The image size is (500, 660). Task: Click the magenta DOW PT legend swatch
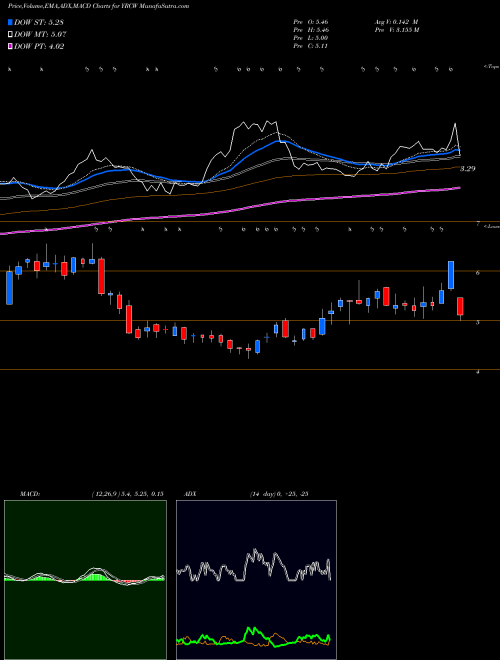pos(11,47)
